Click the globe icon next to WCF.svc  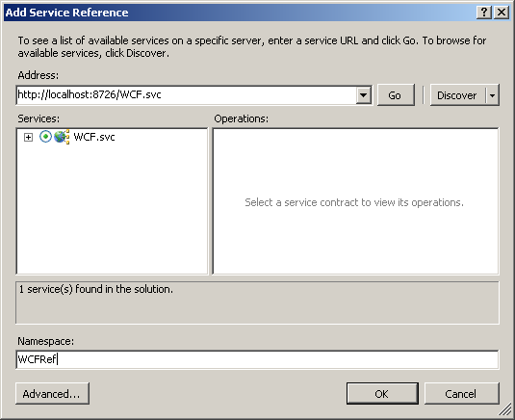pyautogui.click(x=62, y=137)
